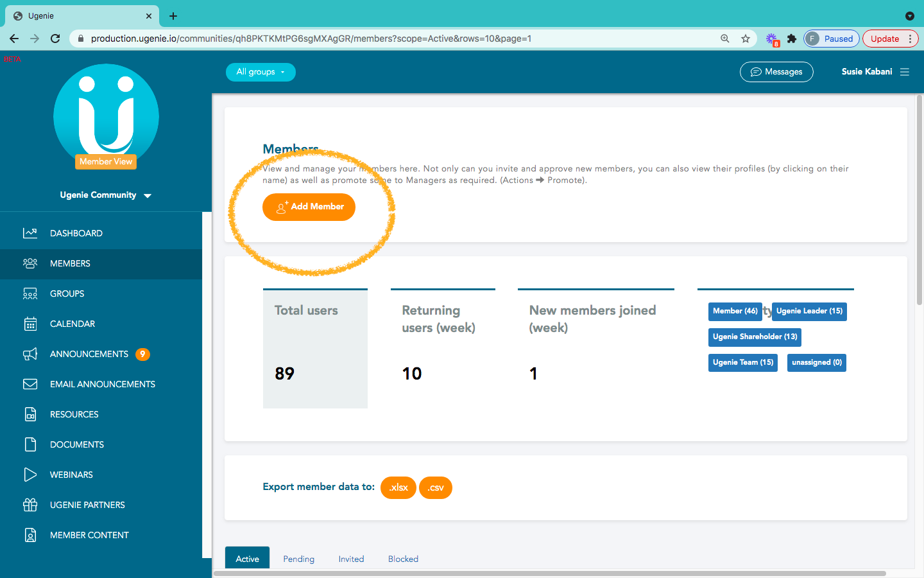This screenshot has height=578, width=924.
Task: Click the Chrome Update button
Action: [885, 39]
